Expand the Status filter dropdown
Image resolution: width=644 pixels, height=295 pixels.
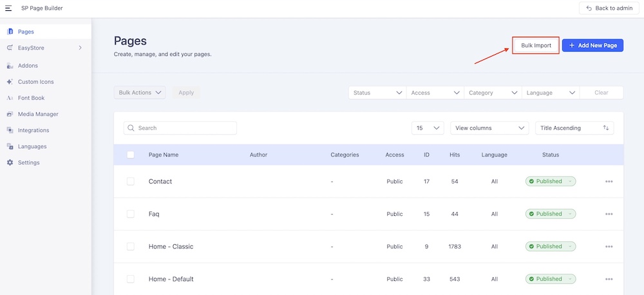(x=377, y=93)
